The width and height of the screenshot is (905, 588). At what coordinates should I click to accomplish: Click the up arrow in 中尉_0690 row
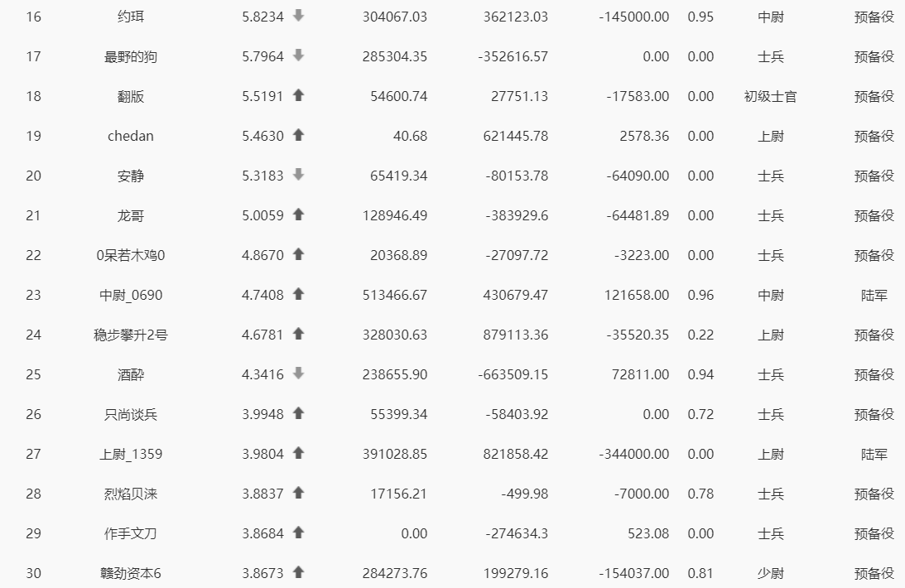click(x=298, y=294)
